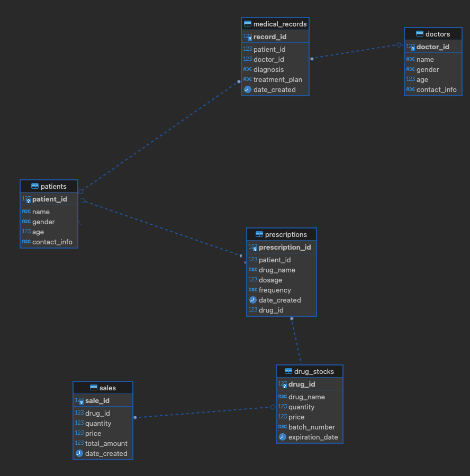Select the record_id column
The image size is (470, 476).
(275, 36)
